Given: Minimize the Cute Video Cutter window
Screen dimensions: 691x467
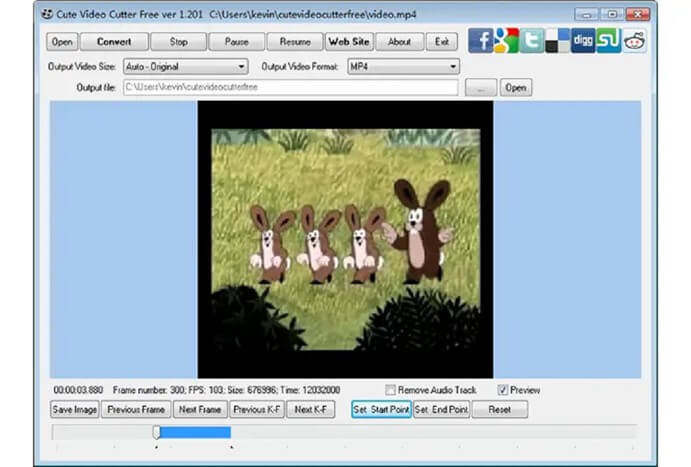Looking at the screenshot, I should tap(587, 15).
